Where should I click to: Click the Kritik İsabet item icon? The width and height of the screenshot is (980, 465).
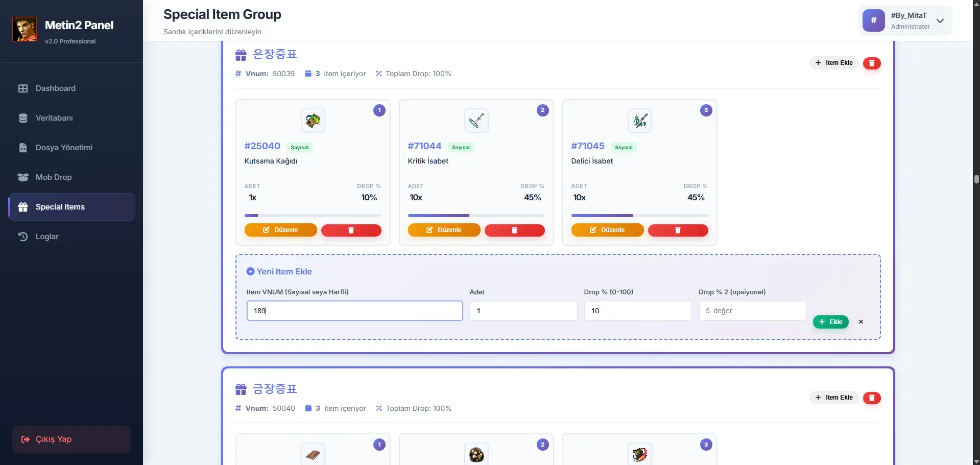tap(476, 121)
